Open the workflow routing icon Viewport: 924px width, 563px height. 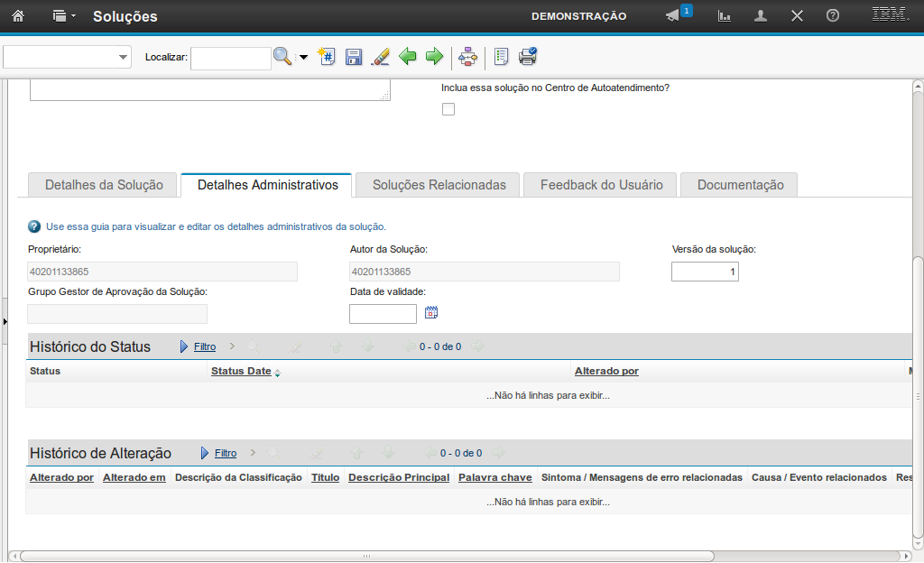tap(467, 57)
